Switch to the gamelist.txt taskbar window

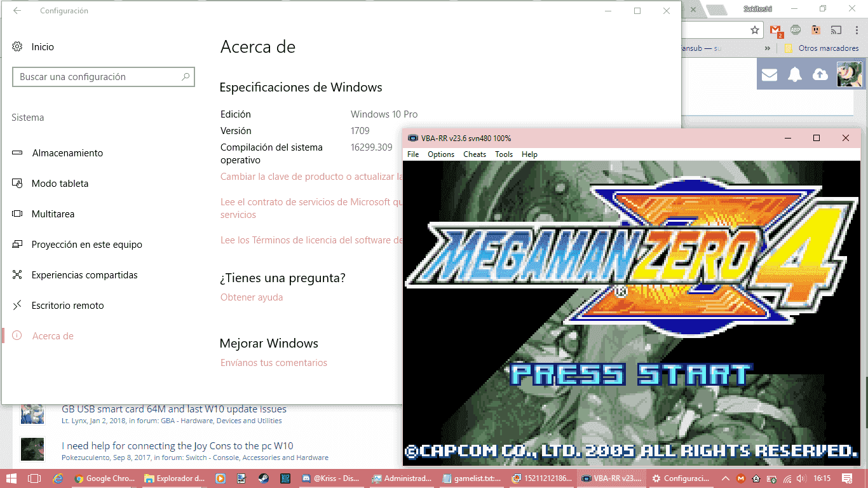471,478
